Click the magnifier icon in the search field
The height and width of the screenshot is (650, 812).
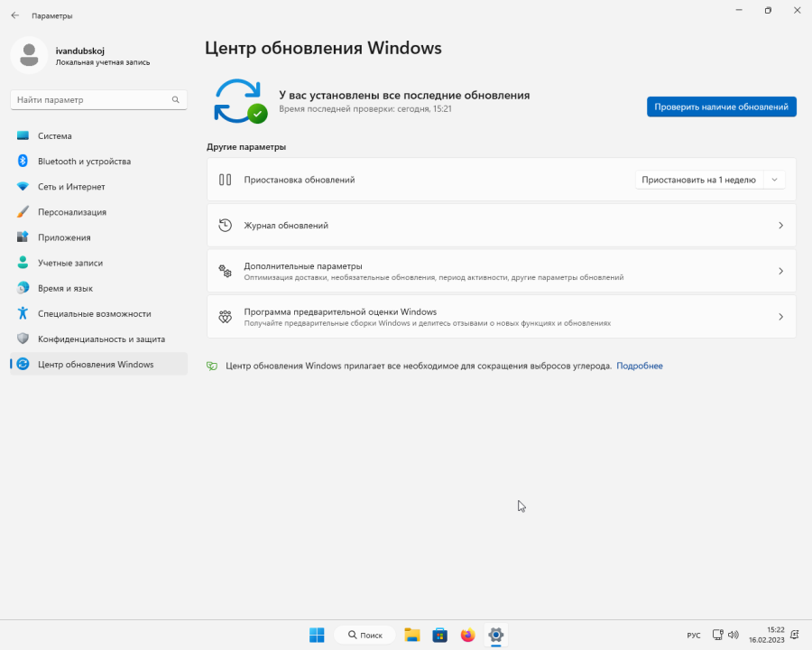[176, 99]
